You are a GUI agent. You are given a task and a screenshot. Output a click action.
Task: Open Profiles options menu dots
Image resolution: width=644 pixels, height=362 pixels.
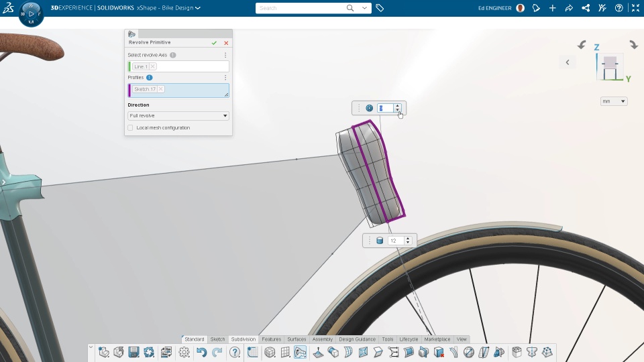(225, 78)
